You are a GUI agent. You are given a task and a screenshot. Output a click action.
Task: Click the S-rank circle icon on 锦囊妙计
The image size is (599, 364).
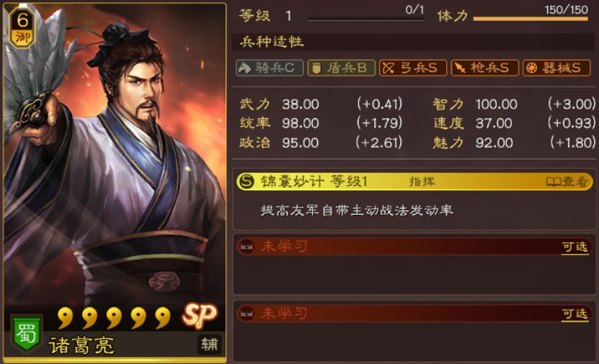coord(246,181)
